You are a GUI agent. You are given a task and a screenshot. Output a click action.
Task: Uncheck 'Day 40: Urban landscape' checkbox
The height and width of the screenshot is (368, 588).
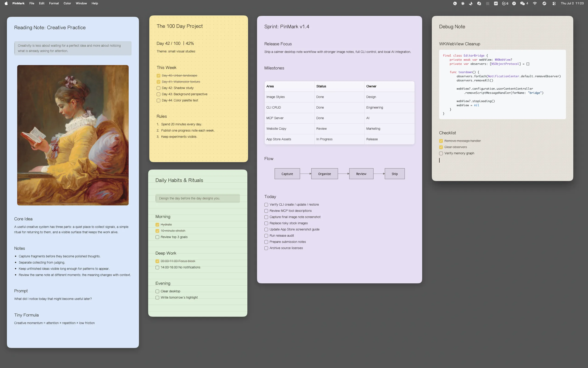click(x=158, y=76)
